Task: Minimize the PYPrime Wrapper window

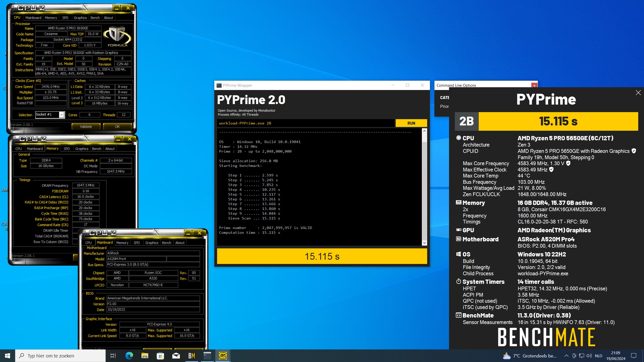Action: [393, 85]
